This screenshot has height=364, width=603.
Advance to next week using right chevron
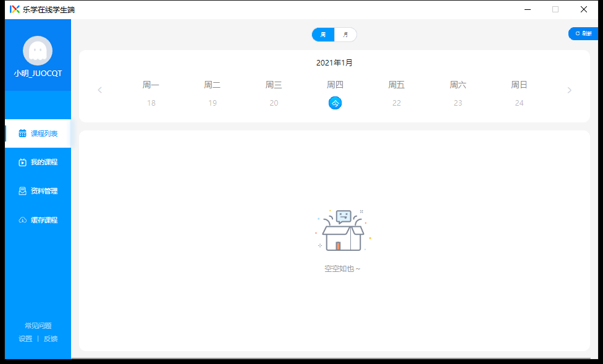pyautogui.click(x=569, y=90)
